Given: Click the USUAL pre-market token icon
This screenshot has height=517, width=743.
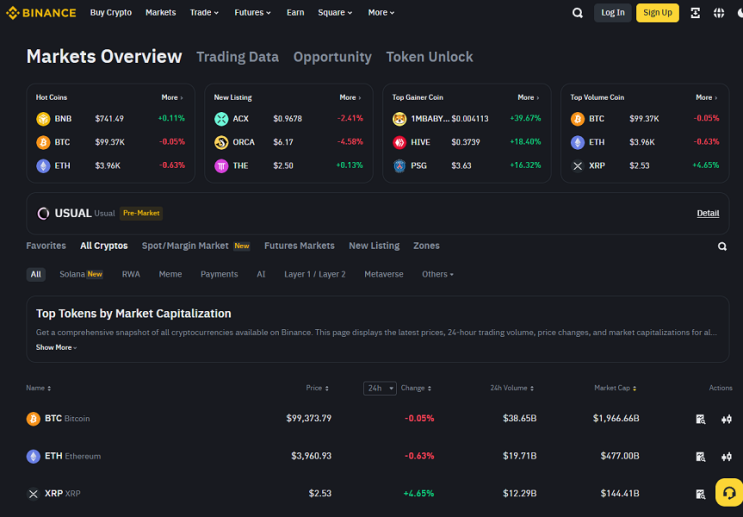Looking at the screenshot, I should [x=43, y=213].
